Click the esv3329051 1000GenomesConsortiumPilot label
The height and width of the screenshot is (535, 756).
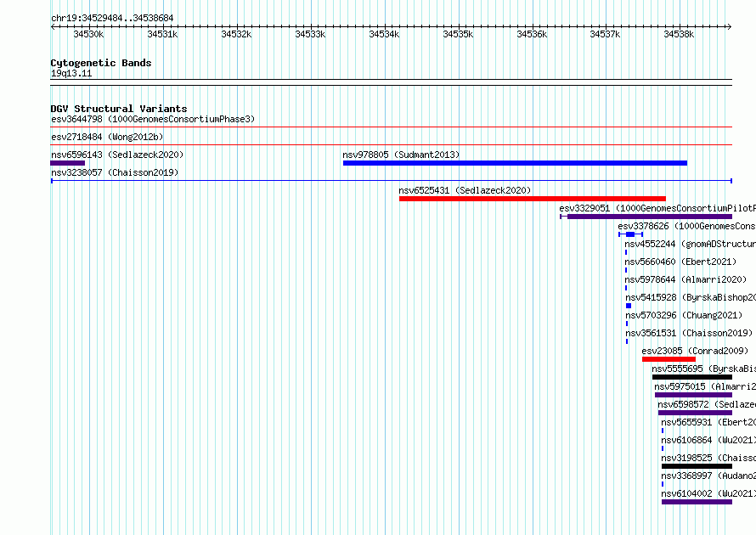tap(657, 208)
